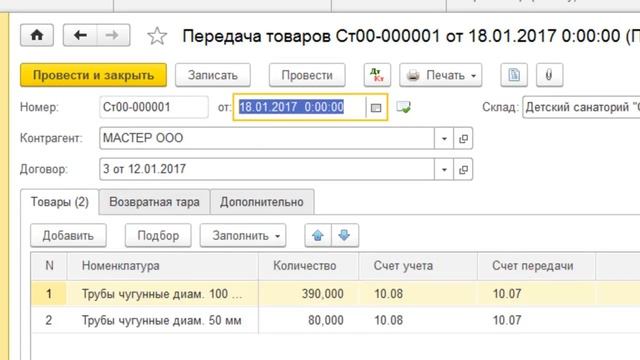
Task: Move the selected row down
Action: [x=345, y=236]
